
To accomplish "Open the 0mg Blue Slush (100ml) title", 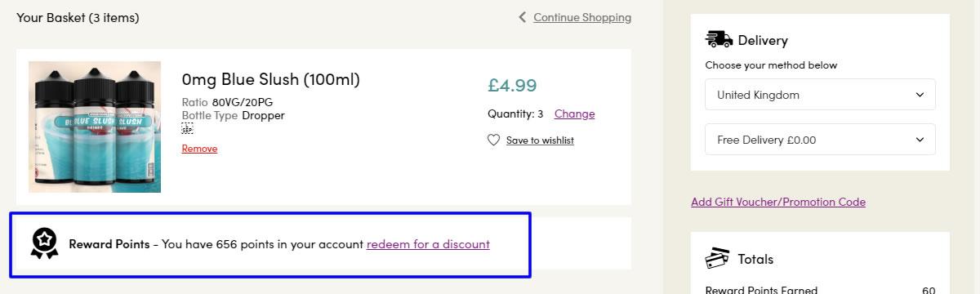I will click(x=270, y=79).
